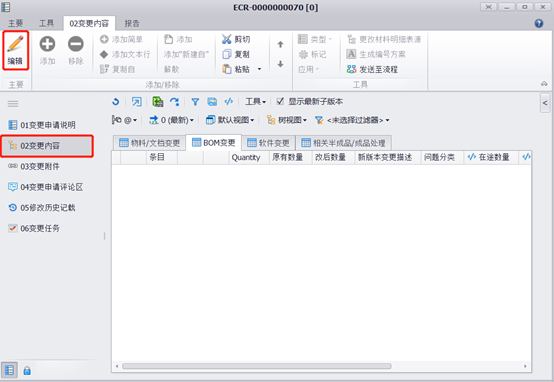The image size is (554, 382).
Task: Open the 树视图 dropdown
Action: coord(287,120)
